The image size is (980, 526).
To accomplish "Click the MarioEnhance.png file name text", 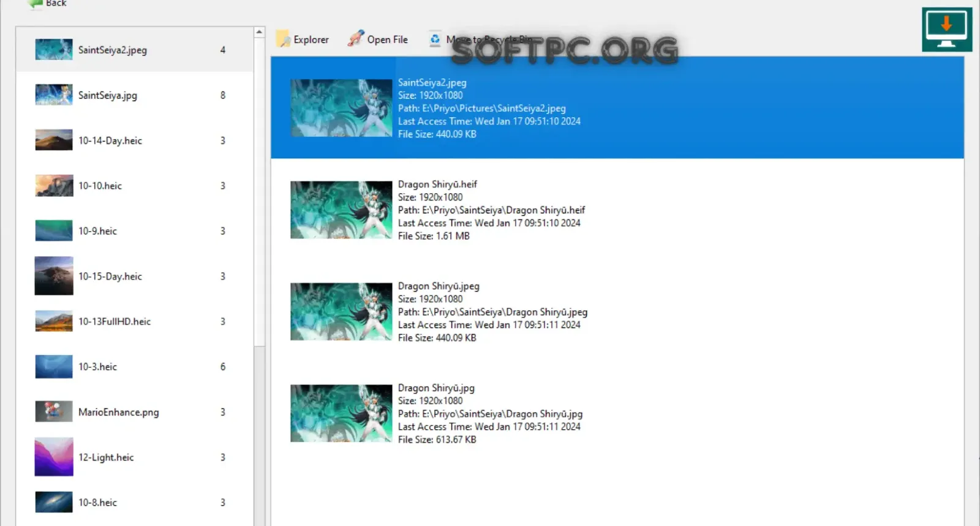I will point(119,412).
